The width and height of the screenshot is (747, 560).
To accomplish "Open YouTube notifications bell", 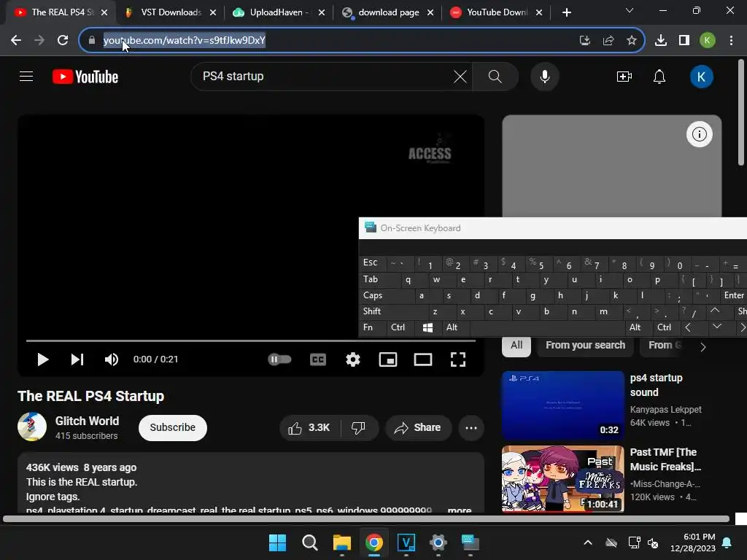I will pyautogui.click(x=659, y=76).
